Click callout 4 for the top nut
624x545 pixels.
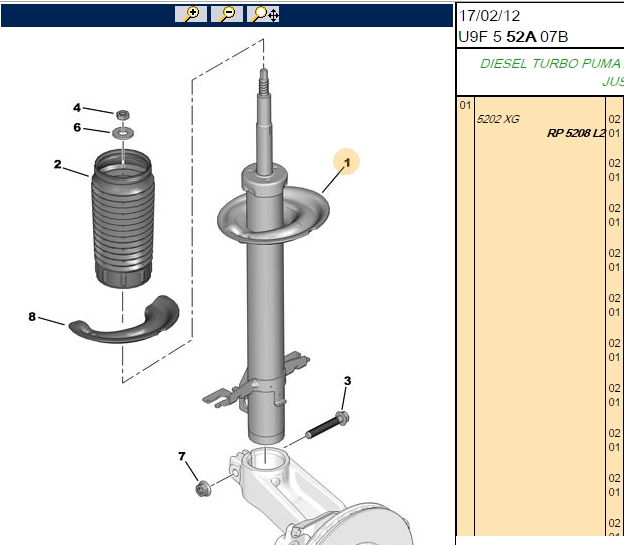click(x=77, y=107)
